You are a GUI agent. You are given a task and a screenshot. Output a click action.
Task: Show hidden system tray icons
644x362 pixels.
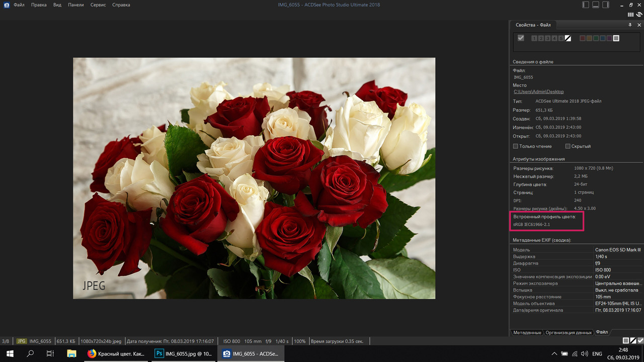coord(554,354)
